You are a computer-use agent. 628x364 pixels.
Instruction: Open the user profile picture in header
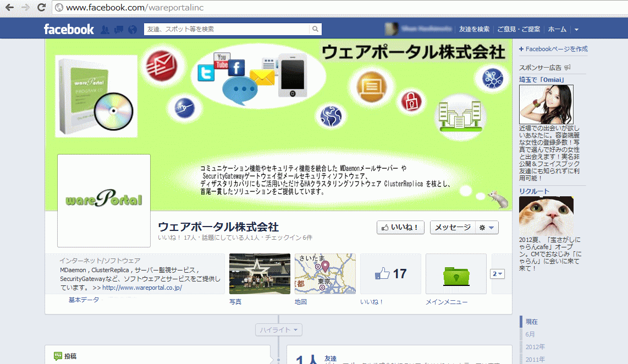(x=392, y=29)
